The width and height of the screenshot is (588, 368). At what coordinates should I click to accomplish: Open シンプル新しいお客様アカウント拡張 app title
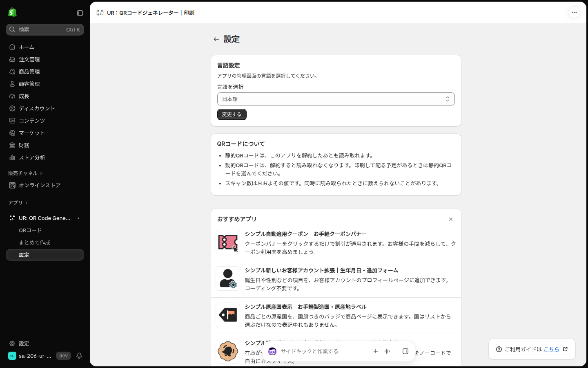click(321, 270)
